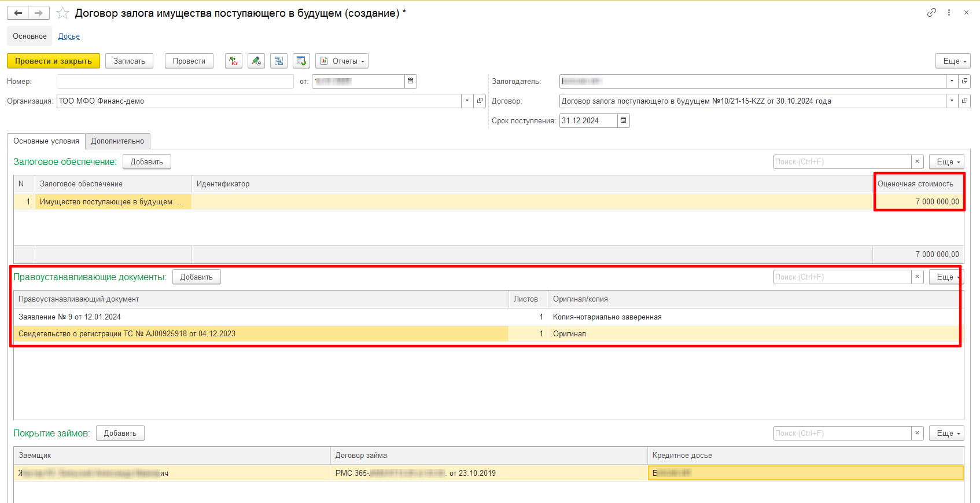Open the top toolbar Еще menu

(x=953, y=61)
